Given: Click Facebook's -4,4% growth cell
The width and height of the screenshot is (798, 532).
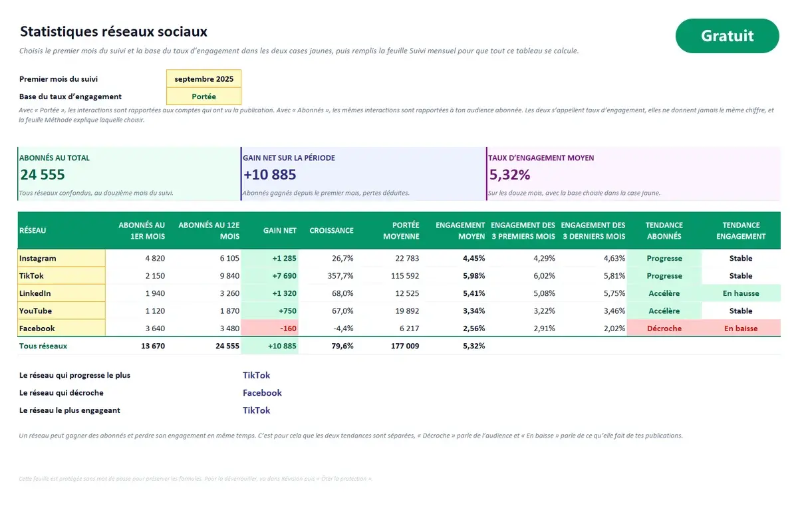Looking at the screenshot, I should pos(327,329).
